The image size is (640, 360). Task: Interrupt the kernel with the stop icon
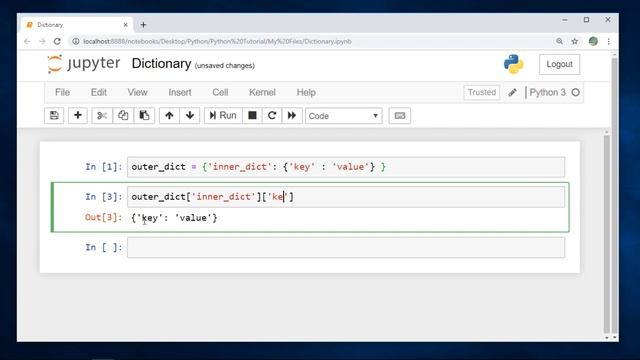coord(252,116)
